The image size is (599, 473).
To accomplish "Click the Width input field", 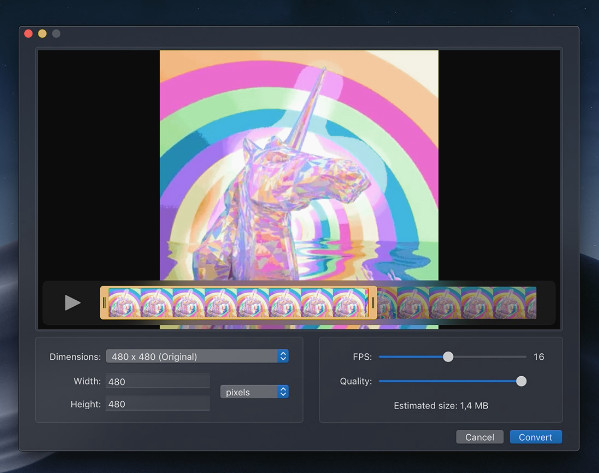I will 158,381.
